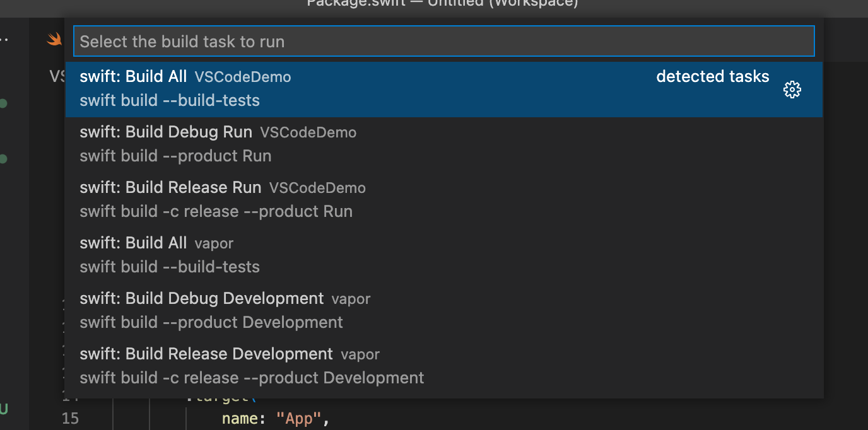Choose swift: Build Release Run for VSCodeDemo
Image resolution: width=868 pixels, height=430 pixels.
point(444,200)
